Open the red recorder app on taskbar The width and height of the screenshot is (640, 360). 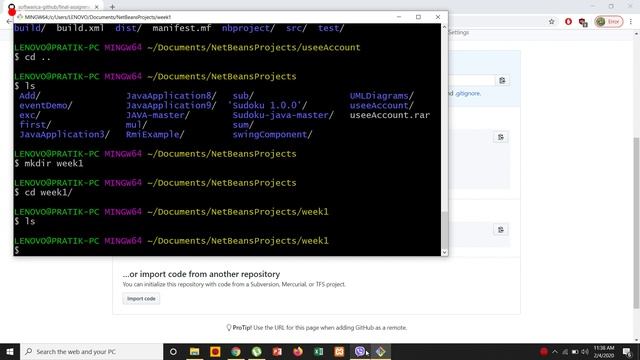coord(215,351)
